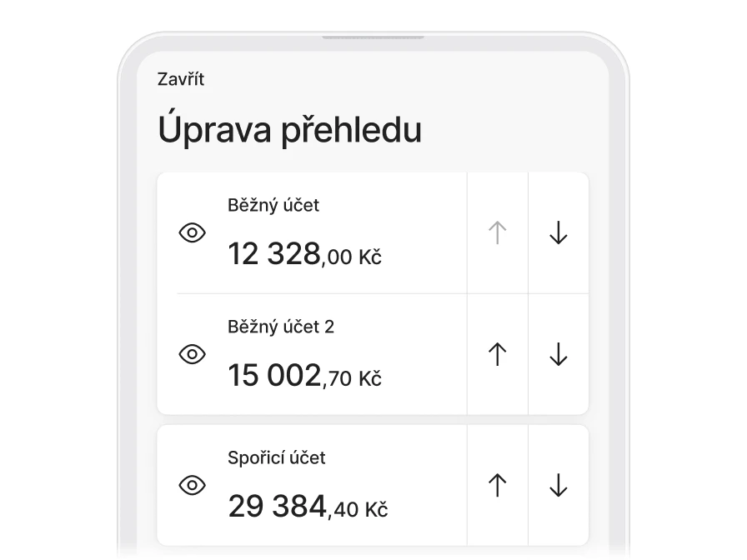747x560 pixels.
Task: Tap Zavřít to close the editor
Action: (181, 79)
